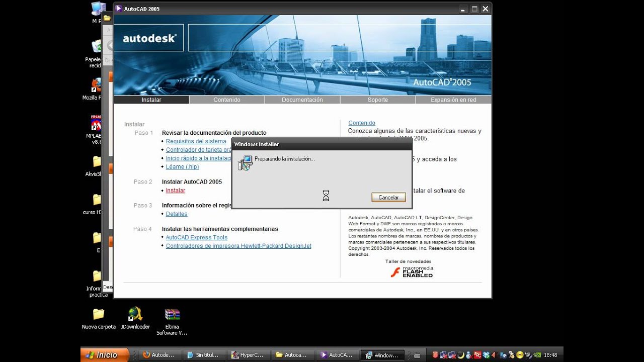Switch to the Autode... Firefox taskbar button

(x=160, y=355)
